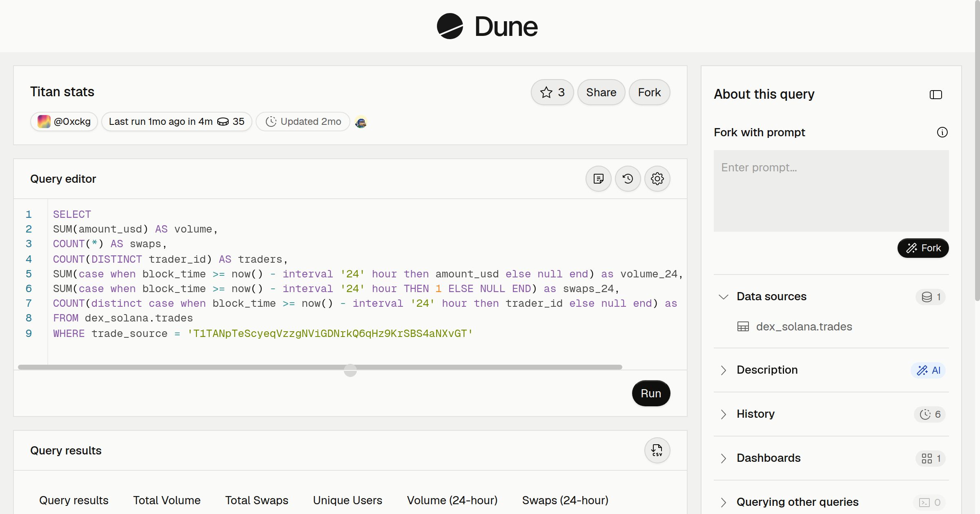Click the Share button
Image resolution: width=980 pixels, height=514 pixels.
tap(601, 92)
